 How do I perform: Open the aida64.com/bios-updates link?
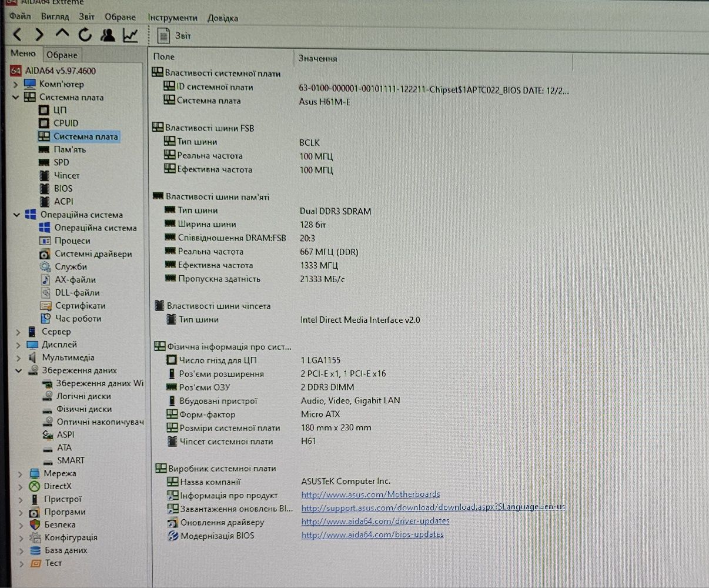pyautogui.click(x=373, y=534)
